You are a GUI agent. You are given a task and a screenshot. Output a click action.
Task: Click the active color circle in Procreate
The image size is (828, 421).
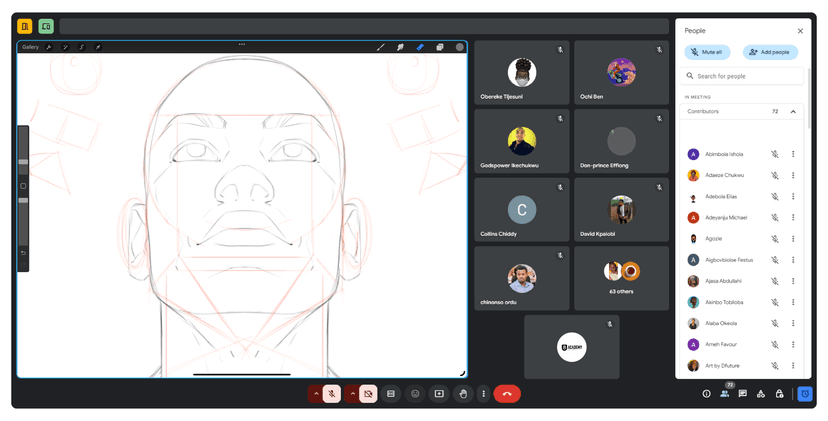[460, 47]
